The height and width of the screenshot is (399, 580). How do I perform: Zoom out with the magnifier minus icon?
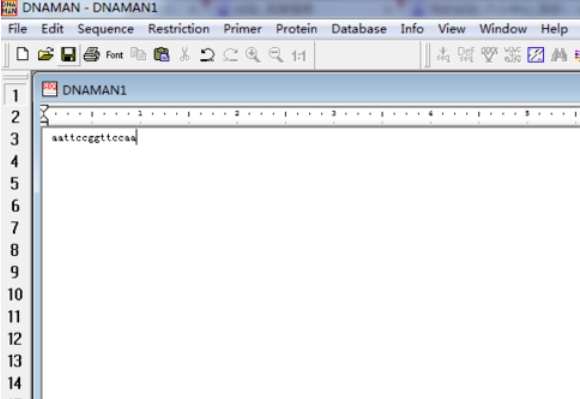point(276,55)
